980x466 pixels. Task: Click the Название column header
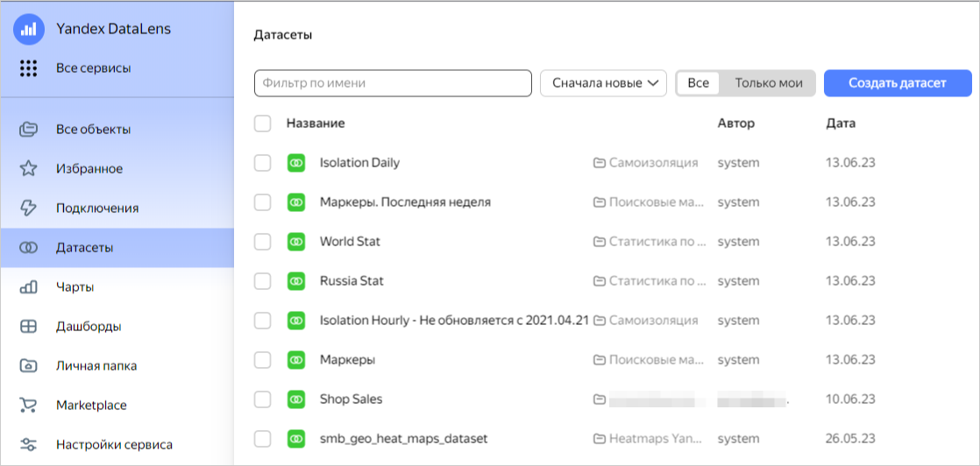click(316, 124)
